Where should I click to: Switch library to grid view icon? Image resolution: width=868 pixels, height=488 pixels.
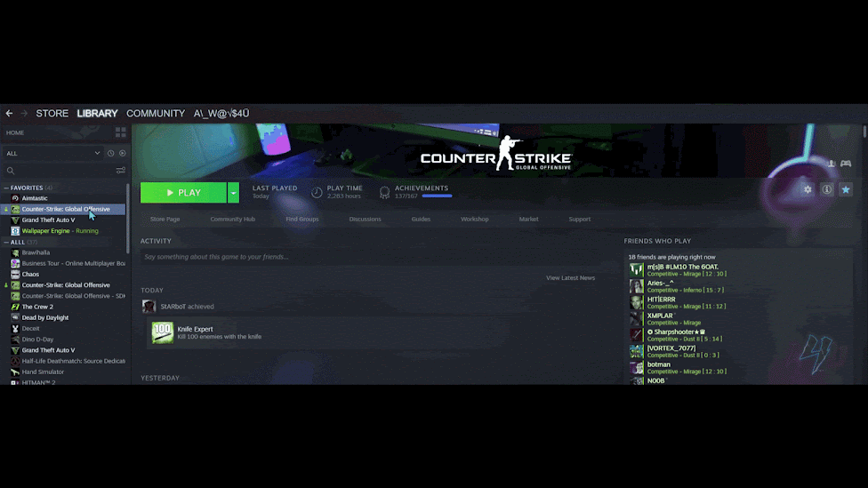[120, 132]
